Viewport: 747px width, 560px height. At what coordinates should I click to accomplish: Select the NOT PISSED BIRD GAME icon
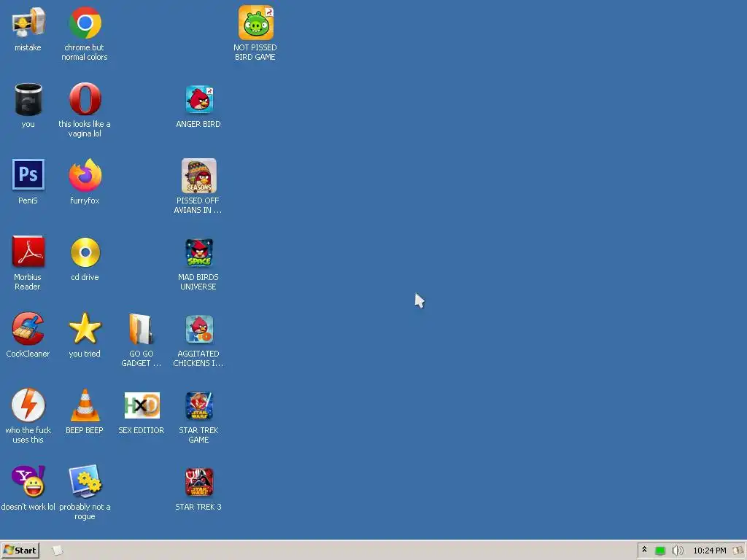pyautogui.click(x=256, y=23)
